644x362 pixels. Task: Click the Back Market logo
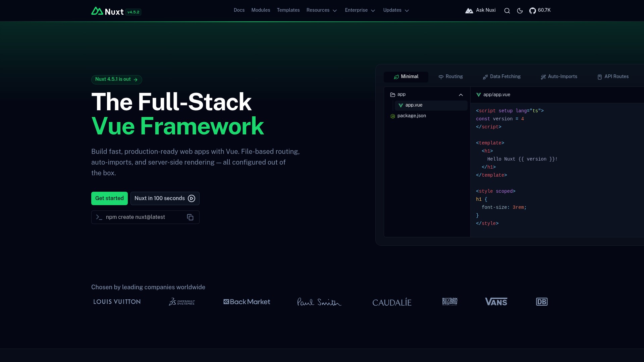(247, 302)
